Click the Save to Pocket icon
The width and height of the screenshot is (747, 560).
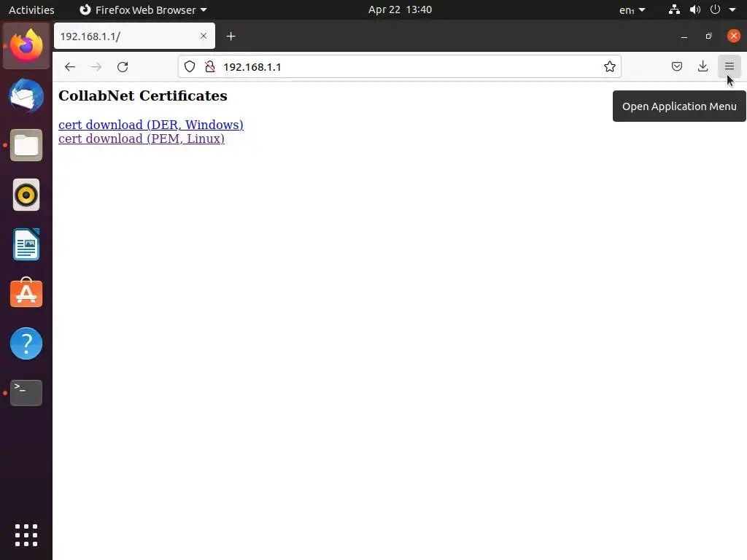click(676, 66)
